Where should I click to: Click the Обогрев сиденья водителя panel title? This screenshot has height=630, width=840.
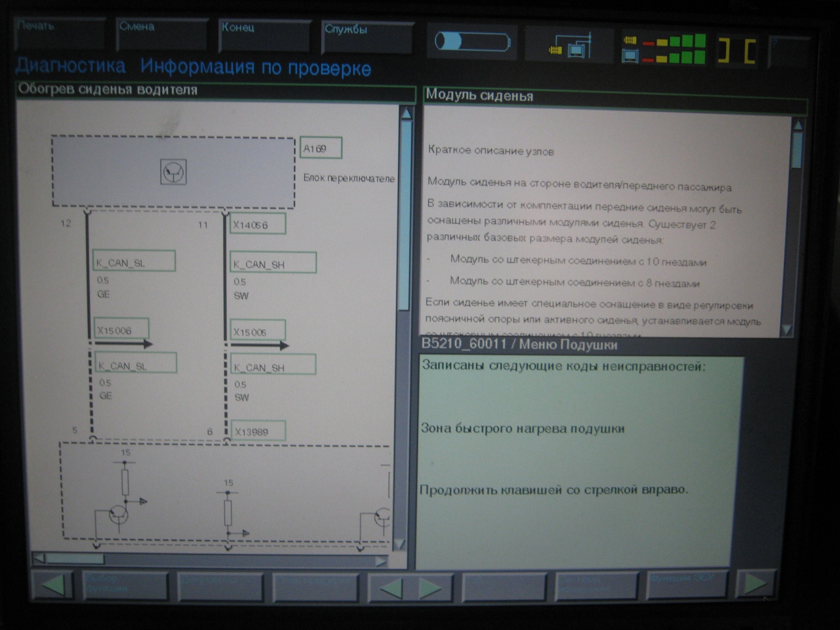click(108, 89)
